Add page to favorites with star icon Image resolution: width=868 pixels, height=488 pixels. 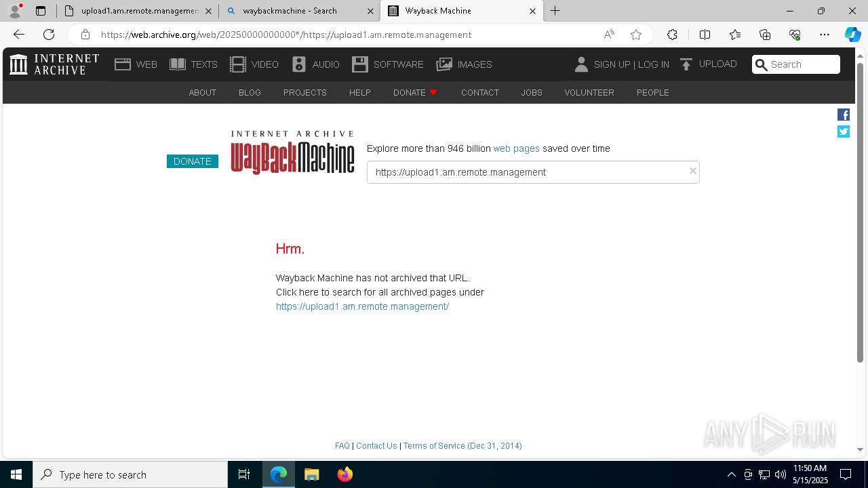[635, 35]
